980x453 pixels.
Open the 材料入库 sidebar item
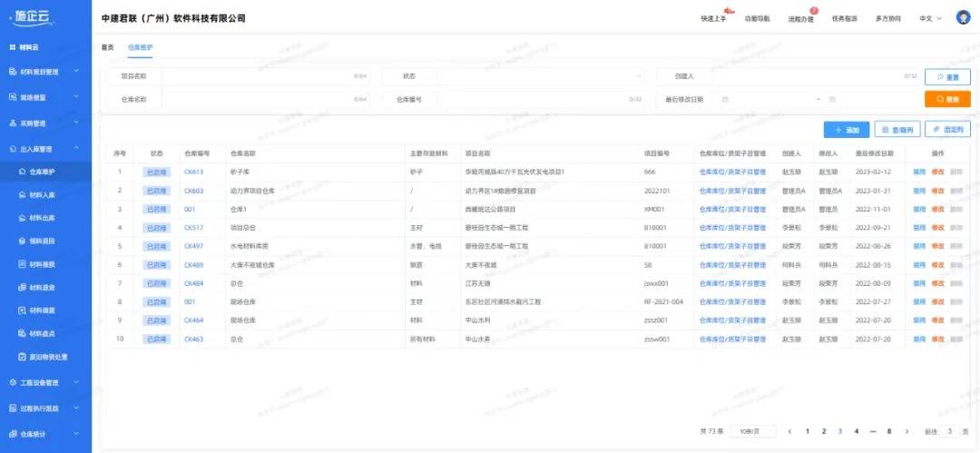pos(45,195)
